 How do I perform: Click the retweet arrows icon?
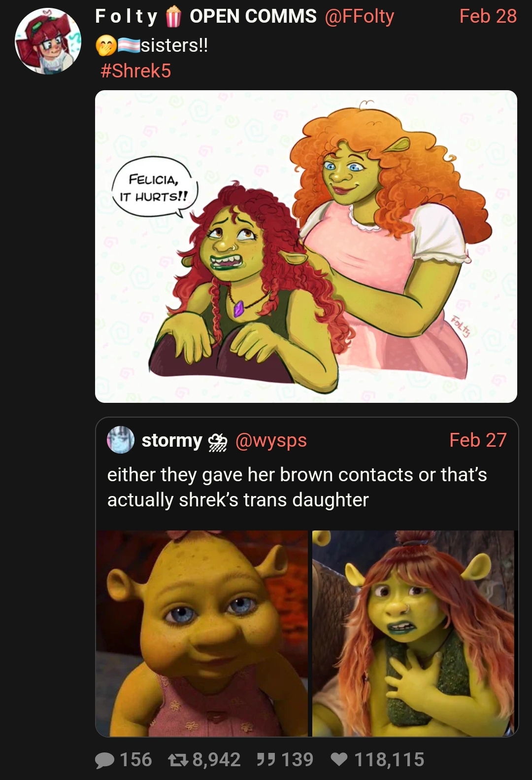(177, 760)
